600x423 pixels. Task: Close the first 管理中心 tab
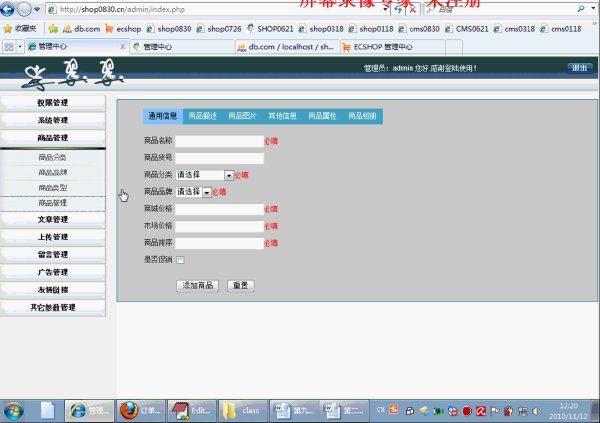pyautogui.click(x=122, y=47)
